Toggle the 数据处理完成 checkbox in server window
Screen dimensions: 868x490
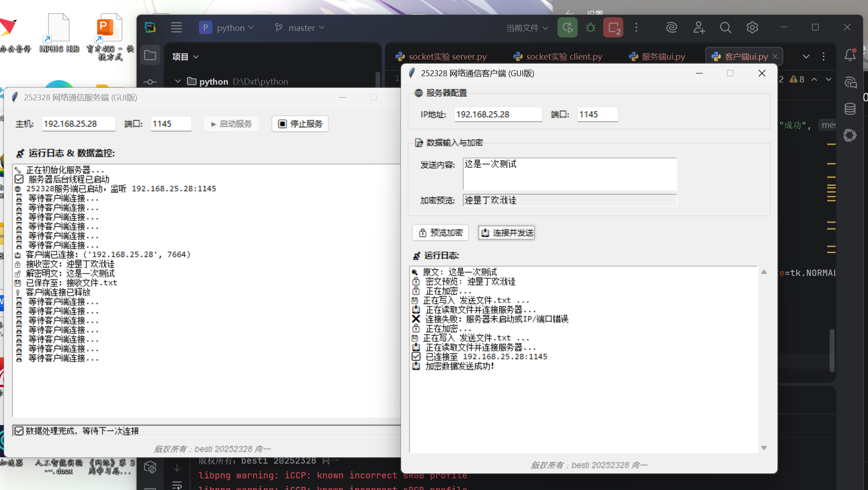18,430
